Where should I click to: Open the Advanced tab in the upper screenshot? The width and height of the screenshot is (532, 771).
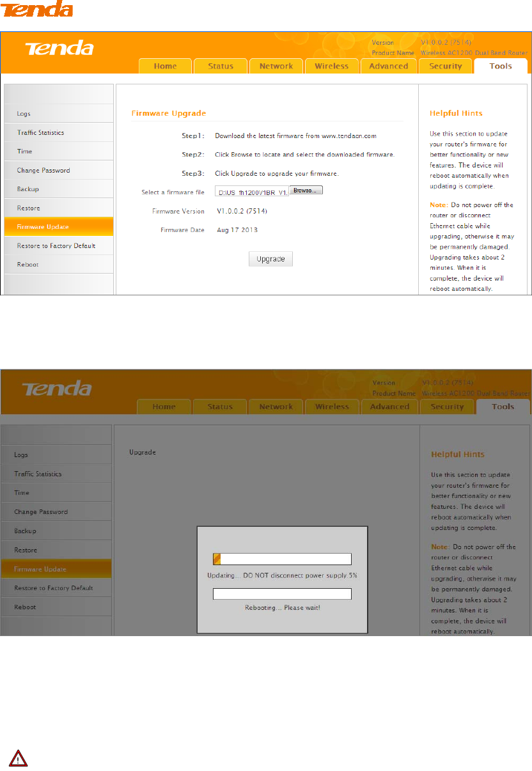(x=388, y=66)
